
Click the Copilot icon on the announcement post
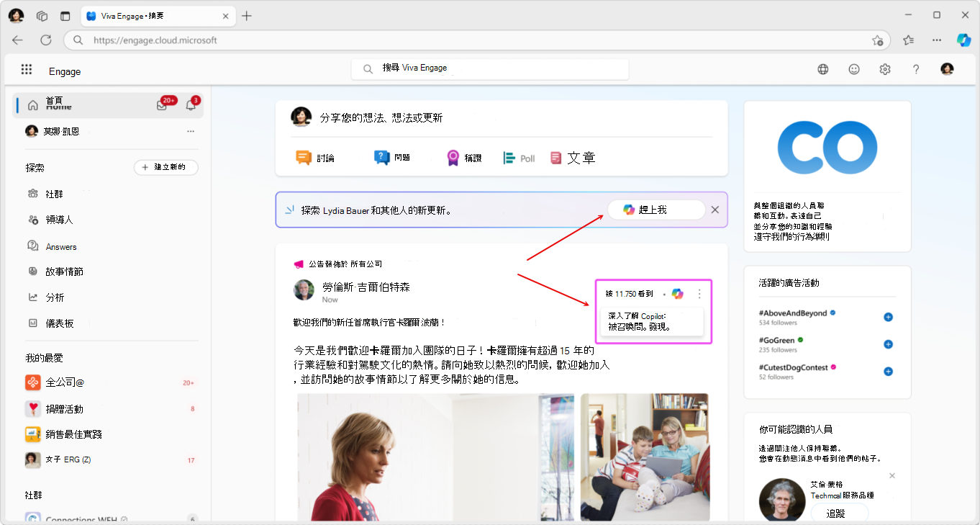point(677,294)
